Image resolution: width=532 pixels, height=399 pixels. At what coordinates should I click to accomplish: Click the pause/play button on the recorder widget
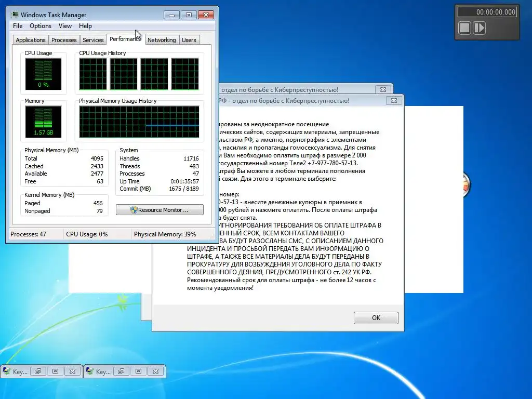(479, 28)
